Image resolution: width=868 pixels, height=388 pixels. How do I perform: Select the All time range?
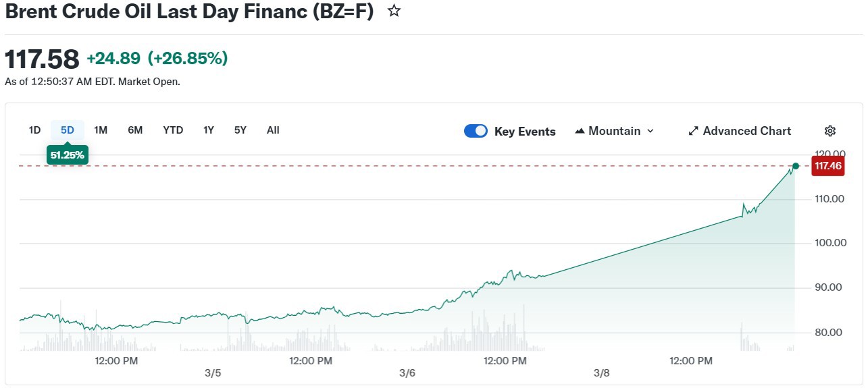point(273,130)
